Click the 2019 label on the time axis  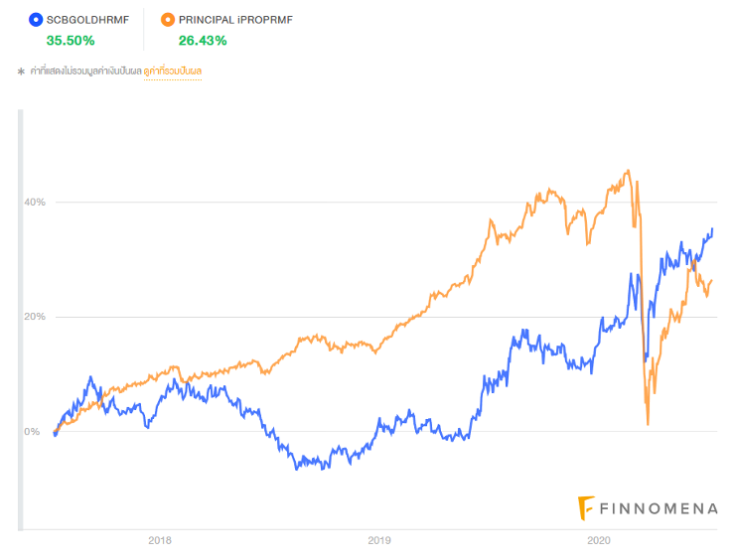pos(378,541)
